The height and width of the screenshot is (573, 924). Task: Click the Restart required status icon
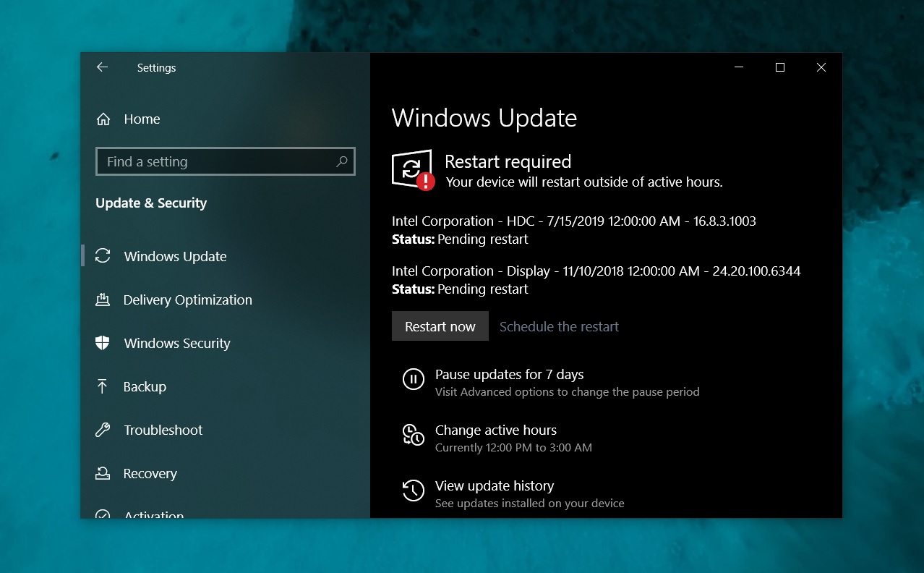(413, 170)
